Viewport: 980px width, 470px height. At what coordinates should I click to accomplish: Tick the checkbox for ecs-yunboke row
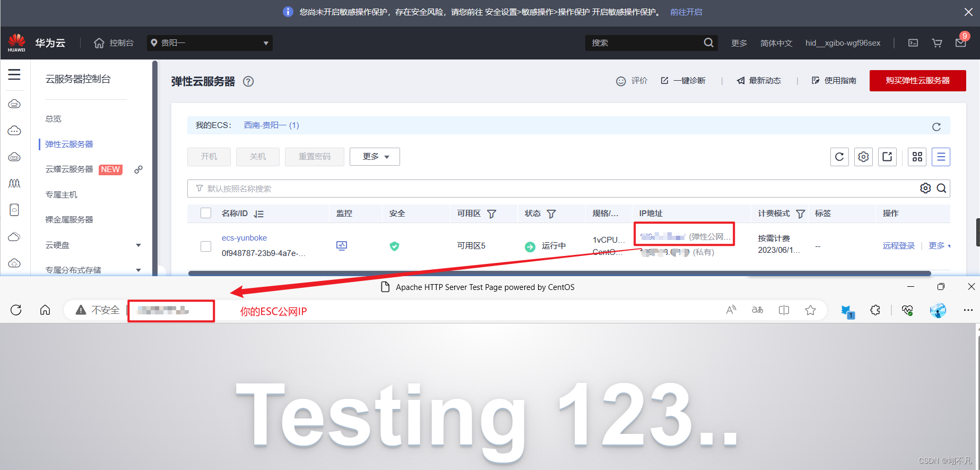coord(206,246)
